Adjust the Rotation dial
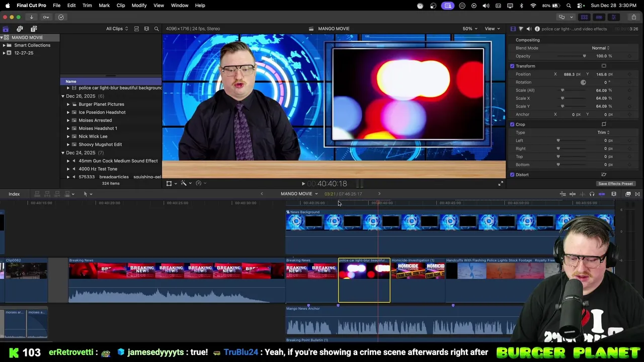This screenshot has width=644, height=362. click(x=583, y=82)
